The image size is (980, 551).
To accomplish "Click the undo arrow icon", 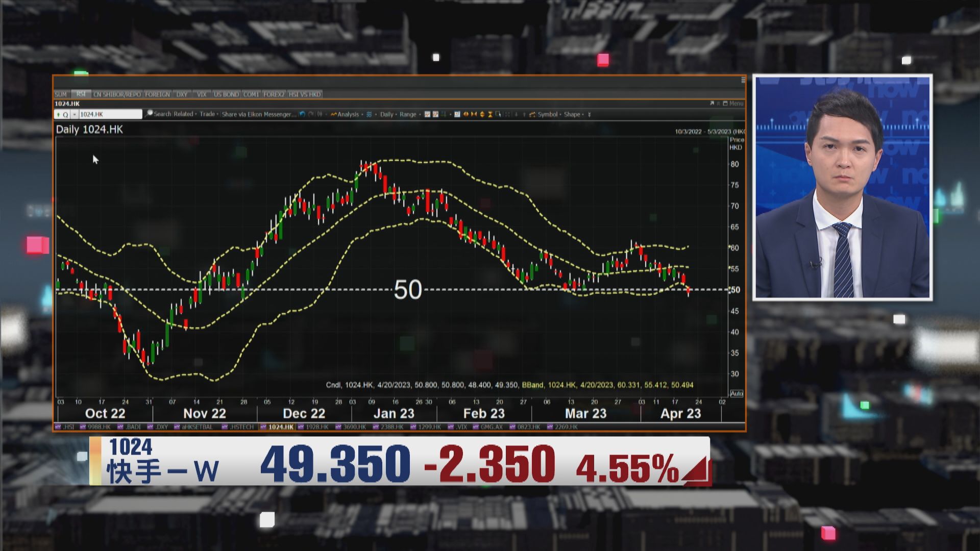I will (x=302, y=114).
